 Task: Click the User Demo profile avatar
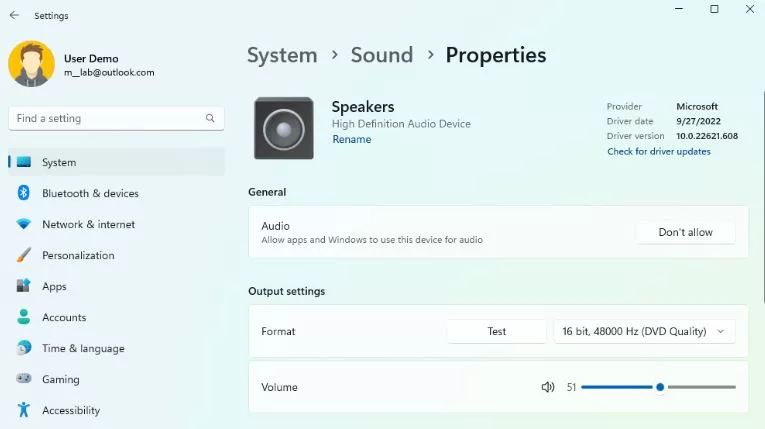31,64
